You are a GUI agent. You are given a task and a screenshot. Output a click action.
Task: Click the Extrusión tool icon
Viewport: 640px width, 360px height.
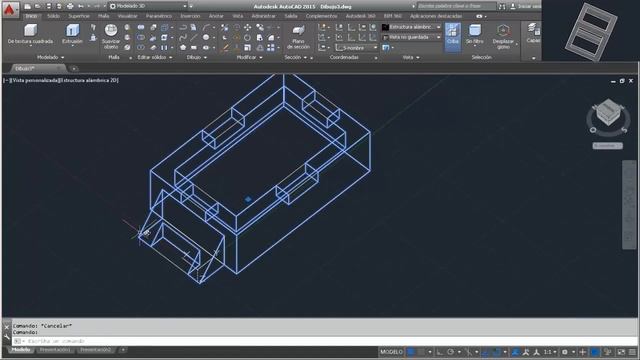click(x=73, y=30)
